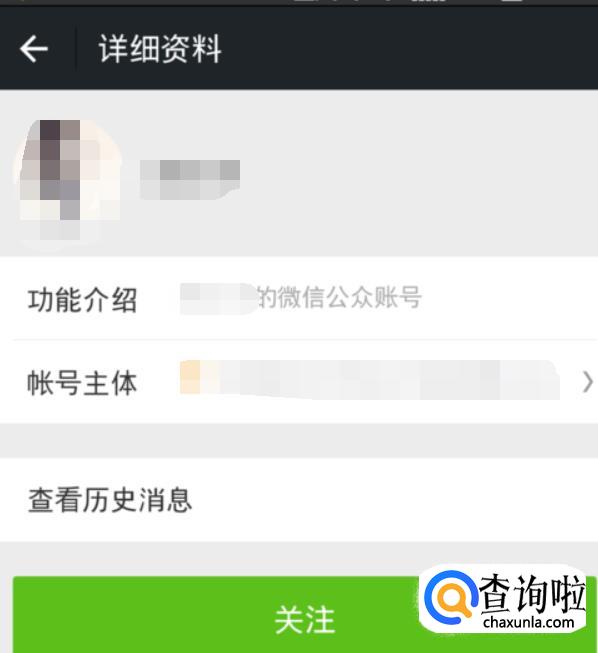Screen dimensions: 598x653
Task: Click the 功能介绍 label
Action: tap(82, 300)
